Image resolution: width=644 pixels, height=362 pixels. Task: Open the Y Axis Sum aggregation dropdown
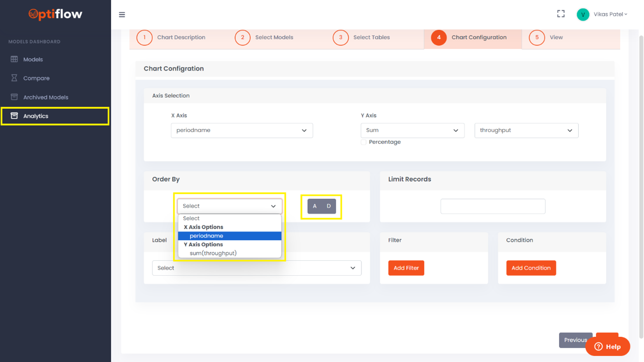point(412,131)
